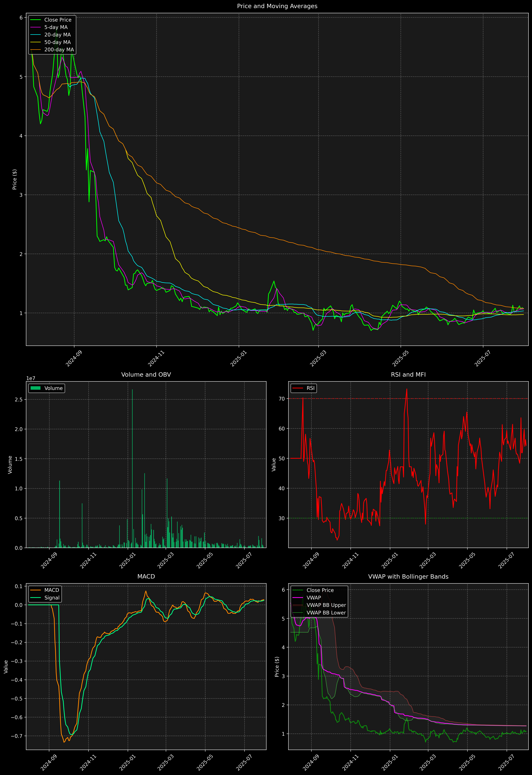Click the 'Volume and OBV' chart title
This screenshot has height=775, width=532.
coord(146,374)
